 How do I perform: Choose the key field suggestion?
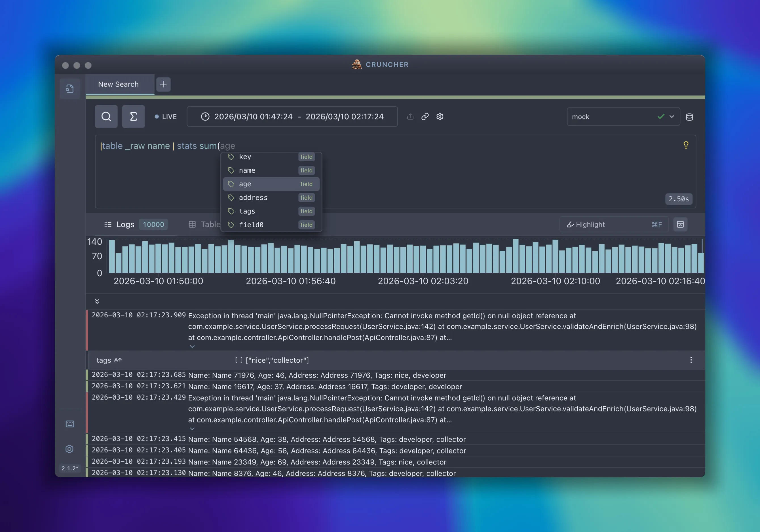tap(271, 157)
